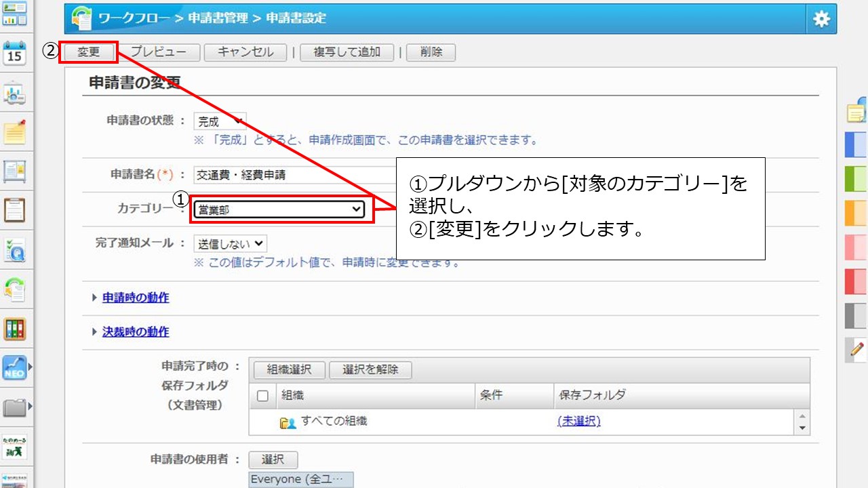Open the 申請書の状態 dropdown
868x488 pixels.
click(x=220, y=121)
